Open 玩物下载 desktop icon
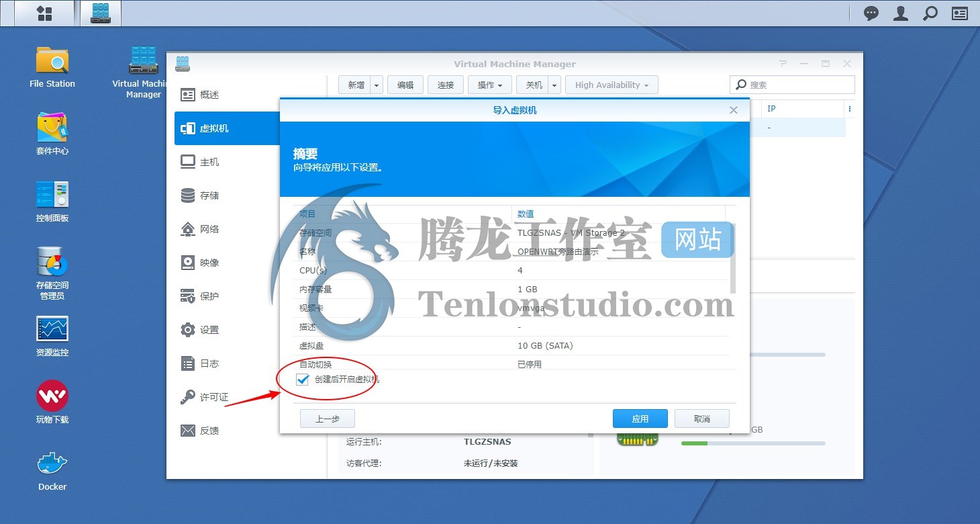 coord(52,403)
